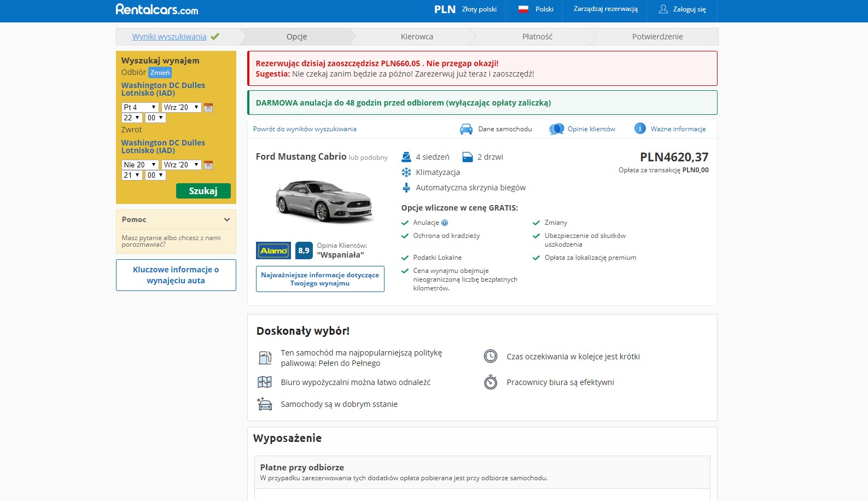Click the map icon beside Biuro wypożyczalni
Viewport: 868px width, 501px height.
coord(265,382)
